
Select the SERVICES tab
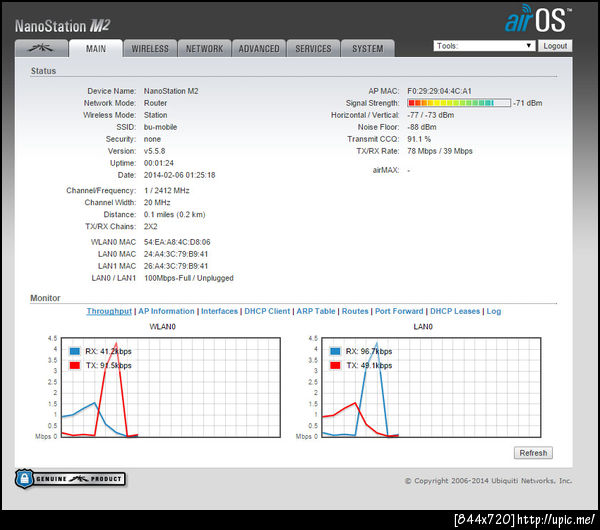(x=313, y=49)
